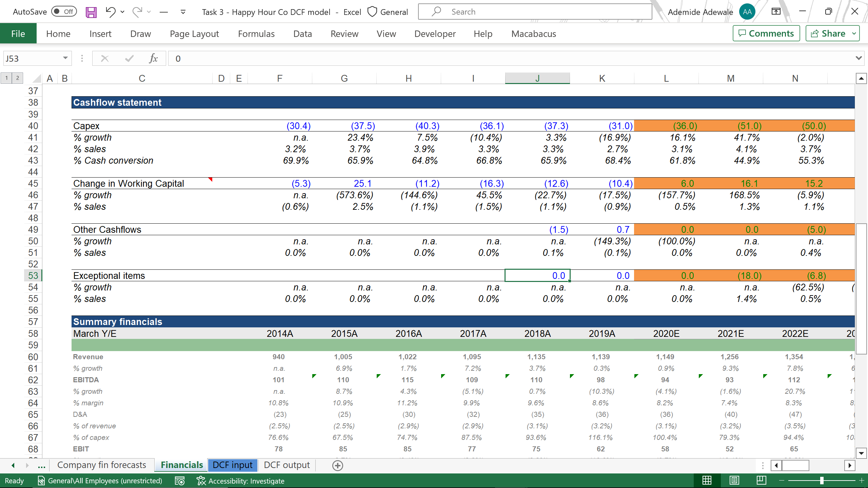The height and width of the screenshot is (488, 868).
Task: Open the File backstage button
Action: tap(18, 34)
